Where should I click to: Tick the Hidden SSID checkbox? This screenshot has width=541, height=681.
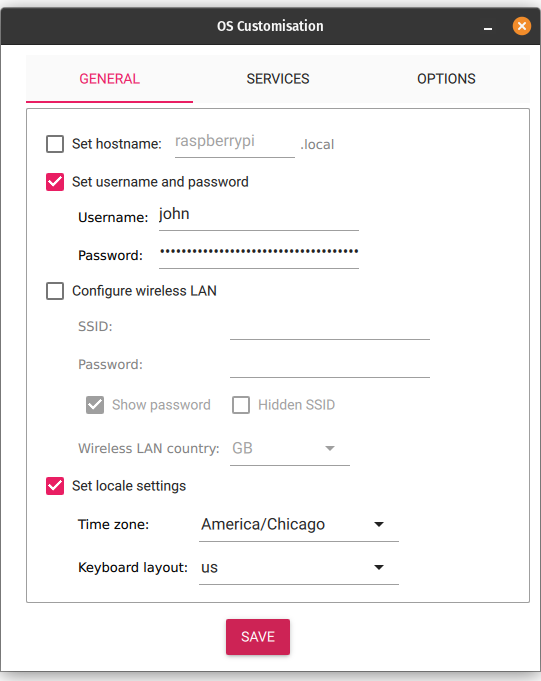pyautogui.click(x=241, y=405)
